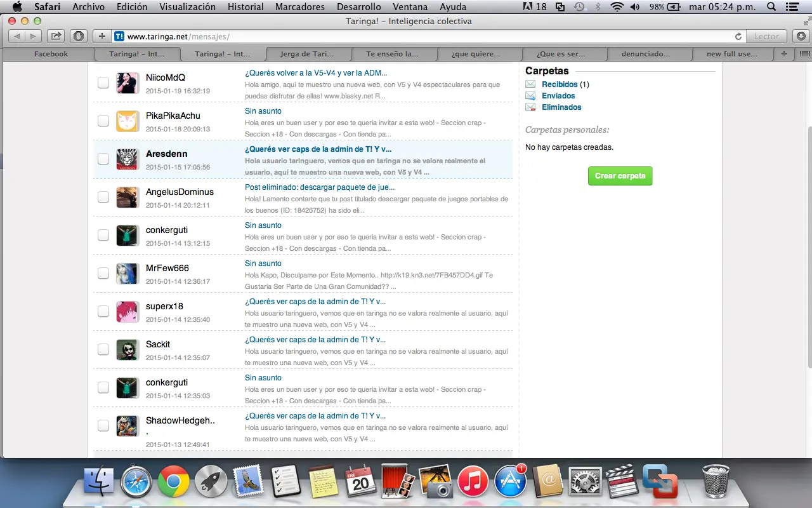Open Finder from the dock
Viewport: 812px width, 508px height.
pyautogui.click(x=99, y=481)
